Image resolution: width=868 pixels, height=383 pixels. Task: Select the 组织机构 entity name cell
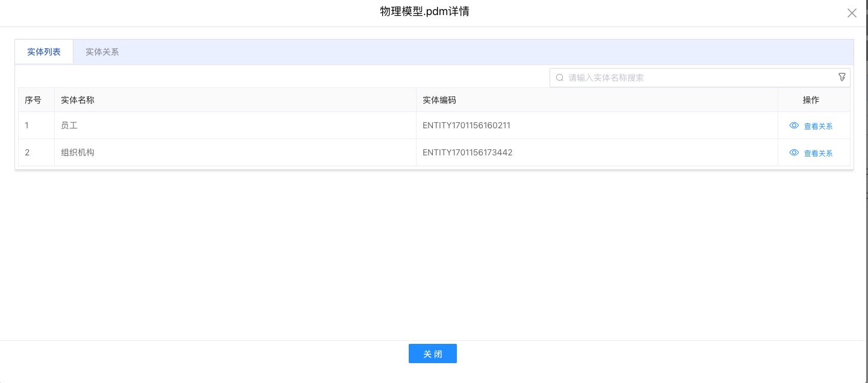(78, 153)
